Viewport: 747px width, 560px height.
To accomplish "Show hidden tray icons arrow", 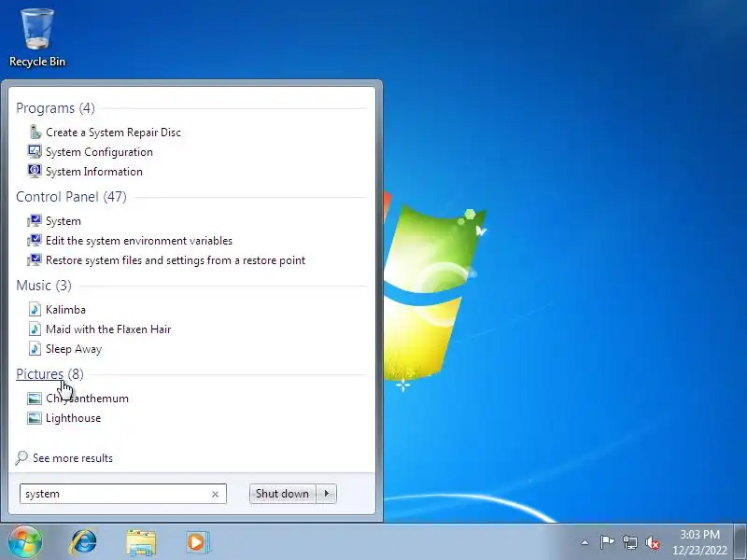I will [585, 542].
